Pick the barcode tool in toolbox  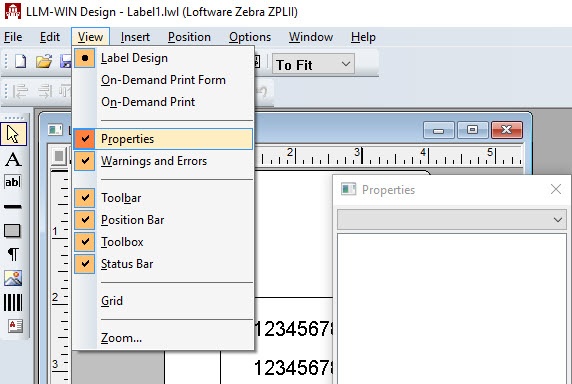click(13, 302)
